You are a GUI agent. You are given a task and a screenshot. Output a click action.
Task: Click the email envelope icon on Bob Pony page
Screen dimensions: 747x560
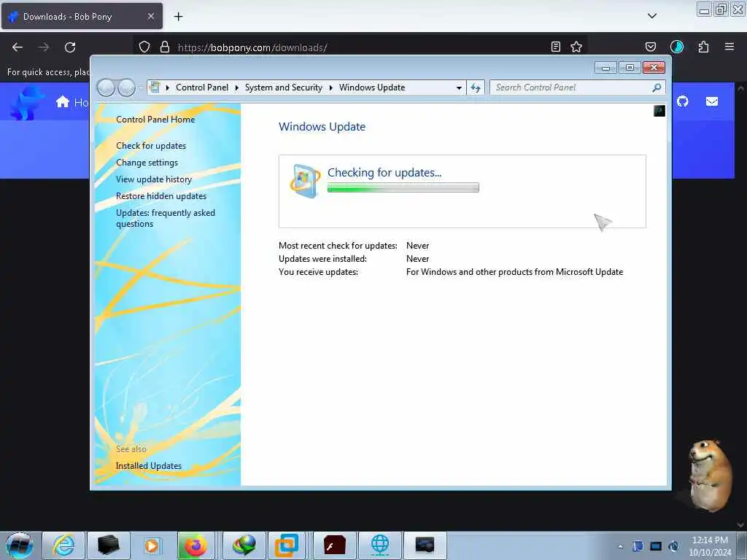(712, 101)
